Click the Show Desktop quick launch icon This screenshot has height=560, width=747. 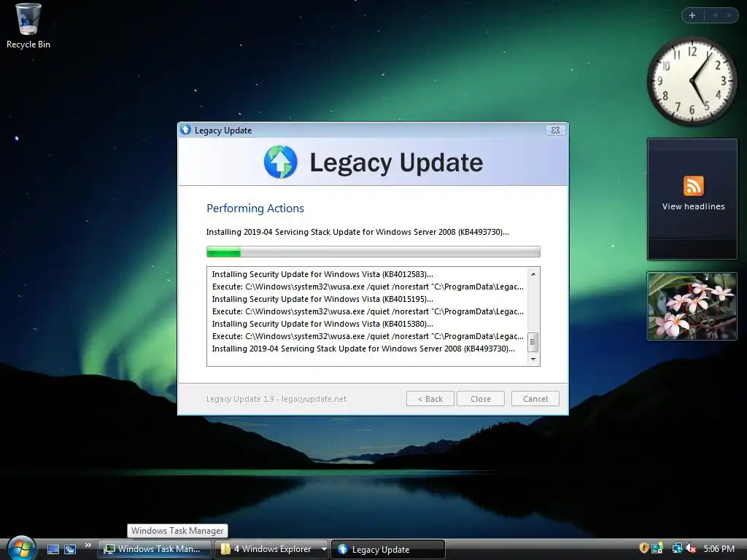53,549
